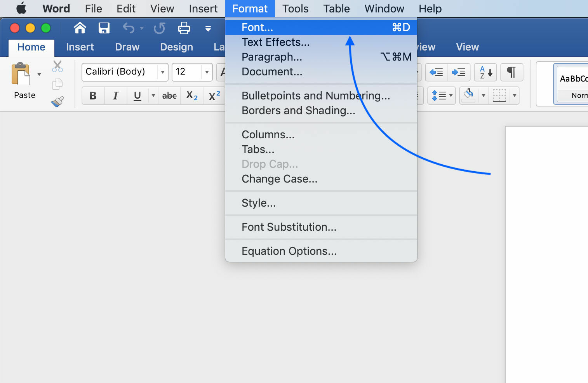Open the View menu in menu bar

click(162, 9)
